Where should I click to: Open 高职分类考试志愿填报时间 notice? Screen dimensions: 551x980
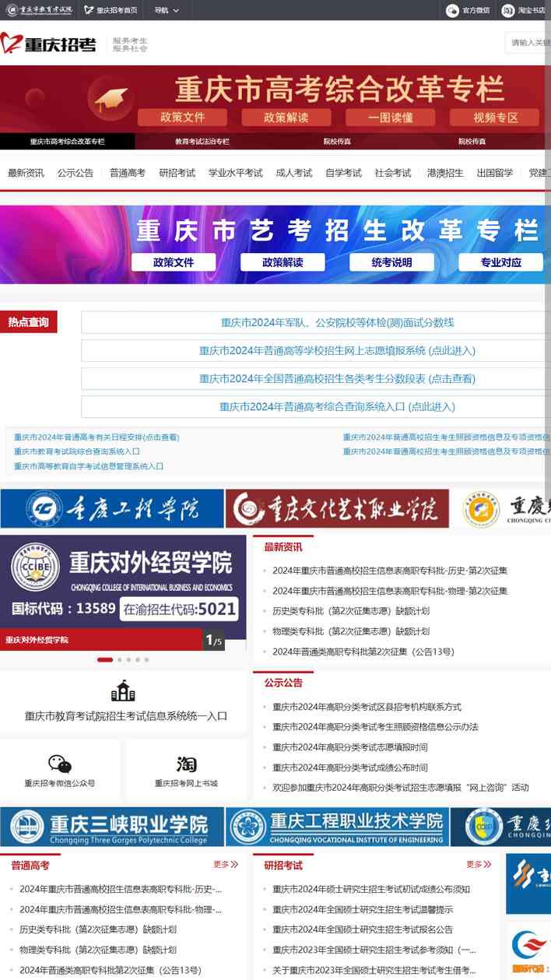click(350, 747)
